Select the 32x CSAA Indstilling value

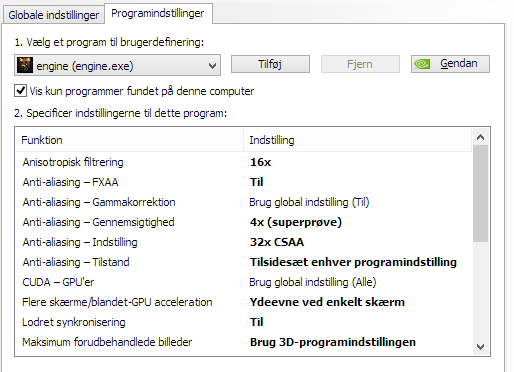point(277,242)
